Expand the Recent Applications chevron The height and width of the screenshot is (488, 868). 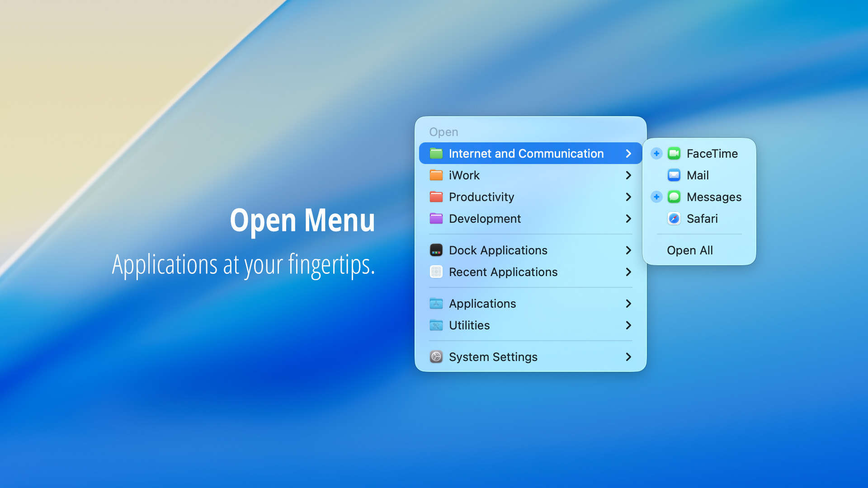tap(628, 272)
